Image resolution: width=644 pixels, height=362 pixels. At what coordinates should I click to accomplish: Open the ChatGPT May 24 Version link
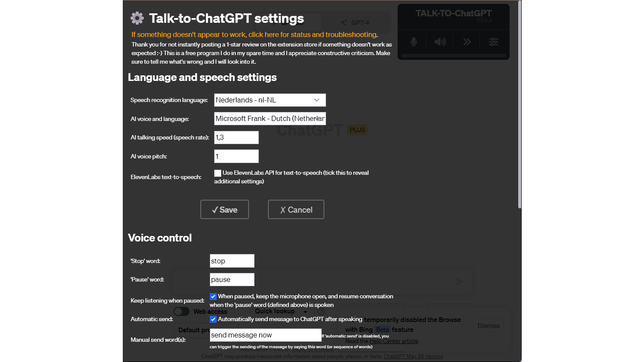tap(413, 356)
